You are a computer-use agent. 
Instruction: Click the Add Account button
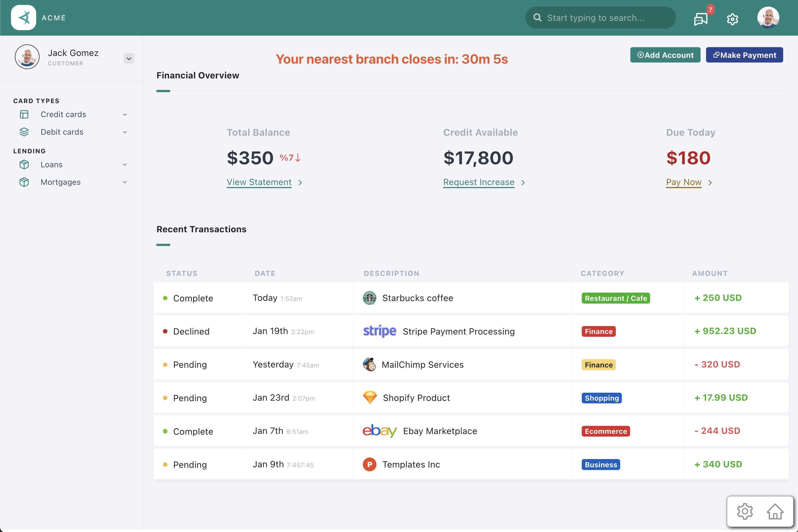coord(665,55)
